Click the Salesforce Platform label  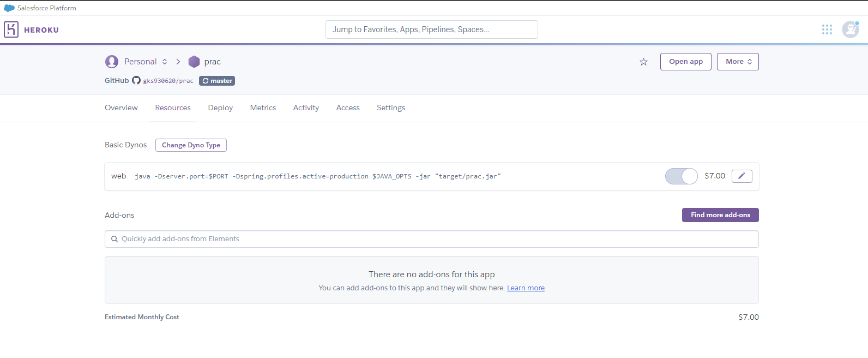point(47,8)
